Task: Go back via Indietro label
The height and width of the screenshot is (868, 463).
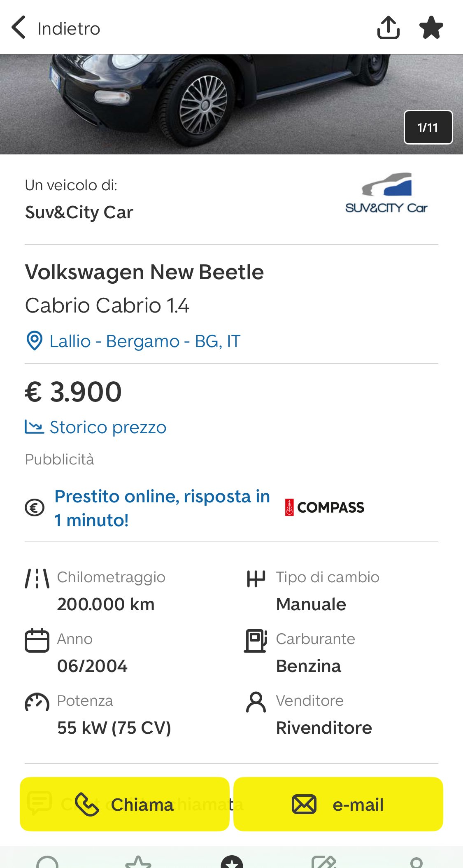Action: click(69, 29)
